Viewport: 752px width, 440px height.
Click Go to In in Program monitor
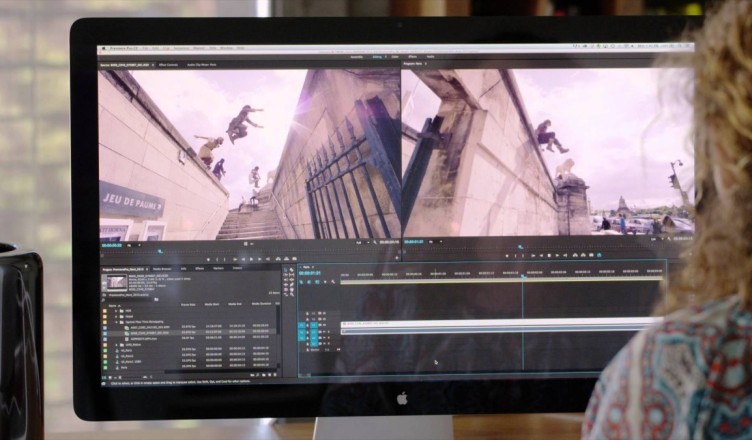click(x=533, y=255)
